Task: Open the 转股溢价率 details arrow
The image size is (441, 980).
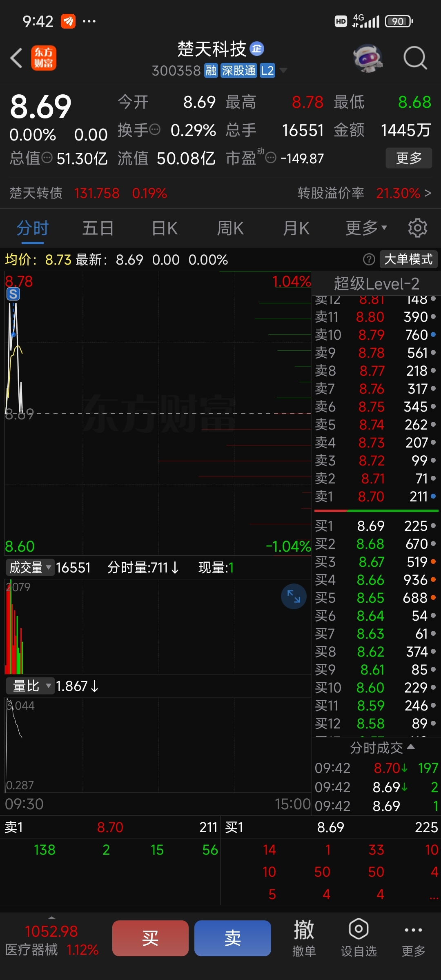Action: pyautogui.click(x=428, y=193)
